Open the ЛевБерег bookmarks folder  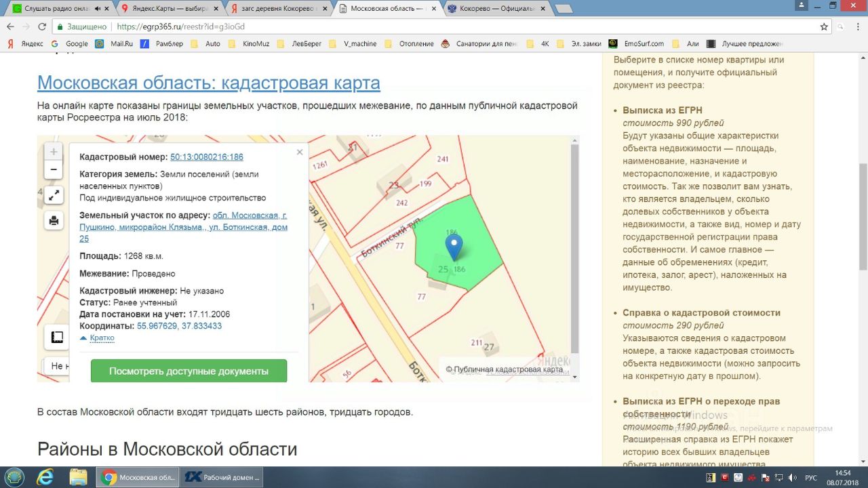298,43
